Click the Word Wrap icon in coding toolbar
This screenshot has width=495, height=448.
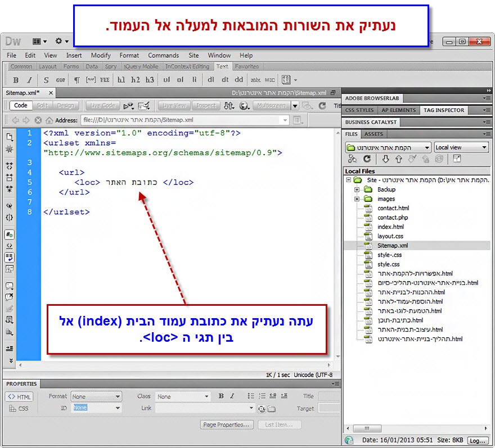(x=10, y=257)
